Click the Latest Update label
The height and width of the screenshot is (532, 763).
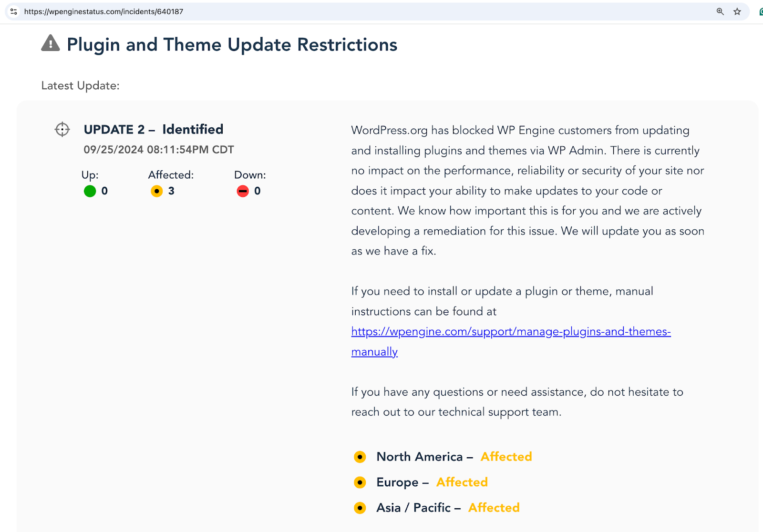(80, 86)
